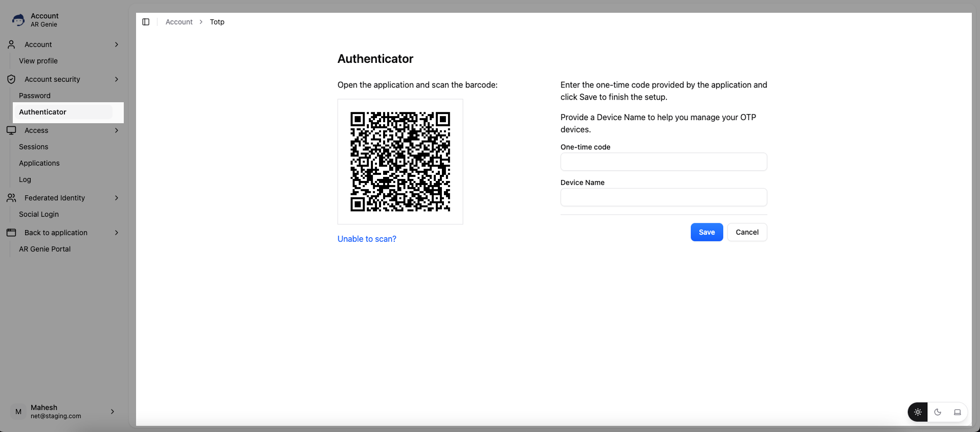This screenshot has width=980, height=432.
Task: Enable system theme using laptop icon
Action: coord(957,412)
